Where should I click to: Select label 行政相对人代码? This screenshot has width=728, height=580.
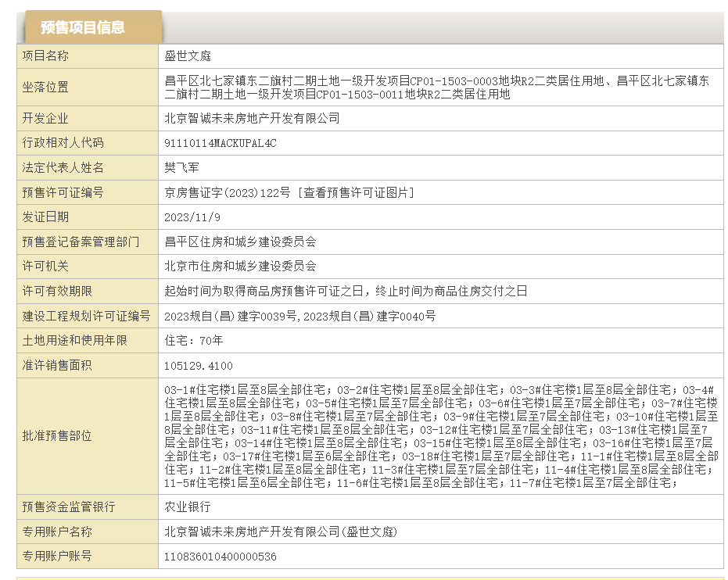point(63,143)
